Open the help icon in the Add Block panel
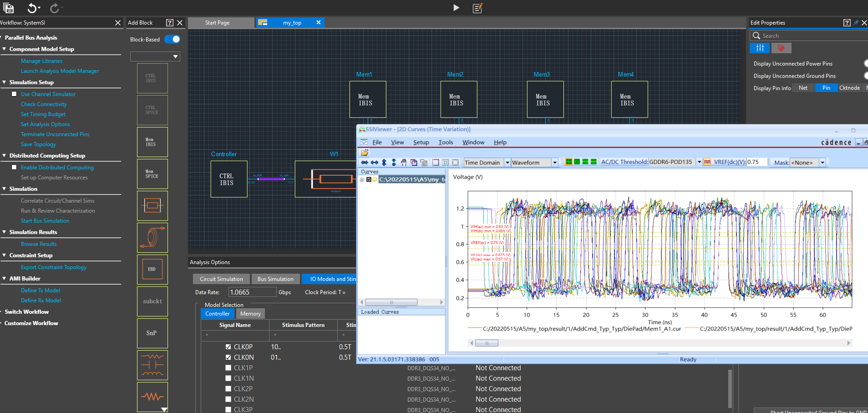The width and height of the screenshot is (868, 413). click(x=170, y=23)
